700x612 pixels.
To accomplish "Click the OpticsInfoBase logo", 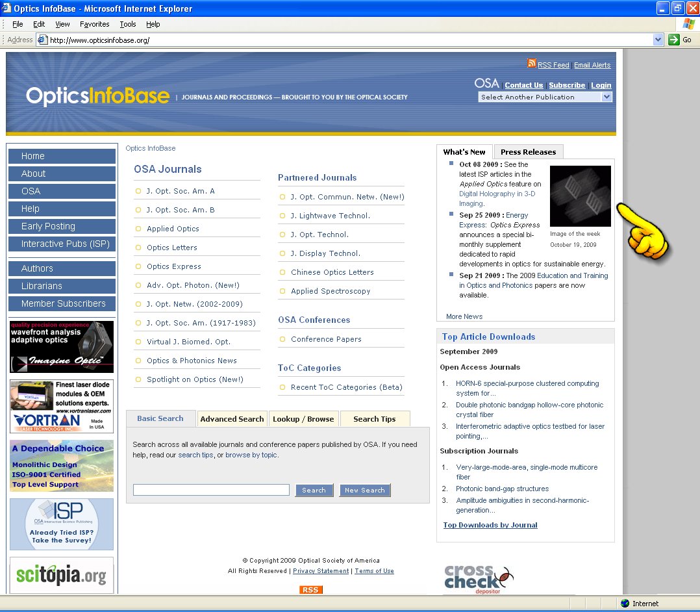I will point(98,96).
